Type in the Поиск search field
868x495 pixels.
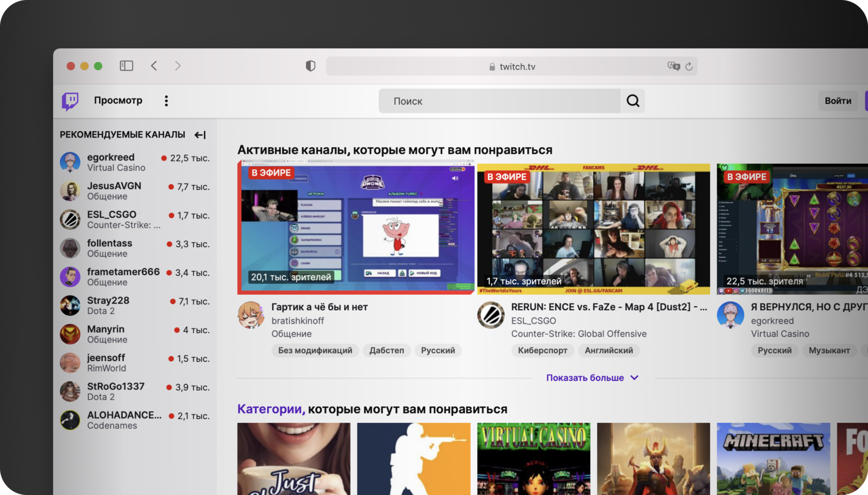(499, 101)
